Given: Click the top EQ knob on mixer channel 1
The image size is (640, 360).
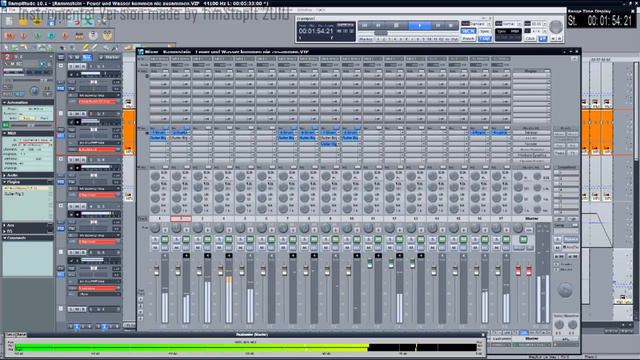Looking at the screenshot, I should pyautogui.click(x=155, y=176).
